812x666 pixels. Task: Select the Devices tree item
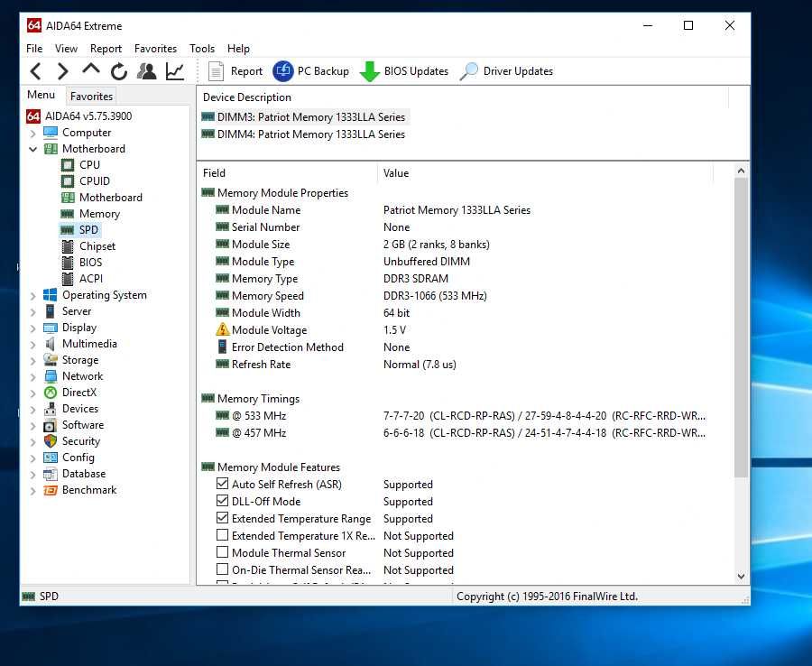coord(79,409)
